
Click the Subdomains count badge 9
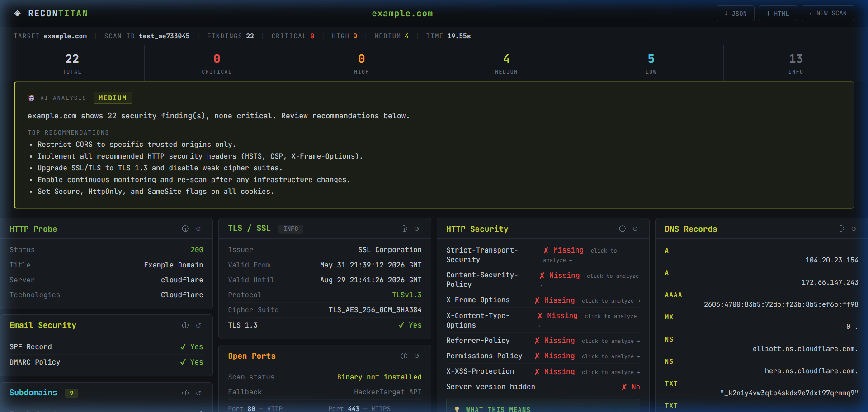point(71,393)
